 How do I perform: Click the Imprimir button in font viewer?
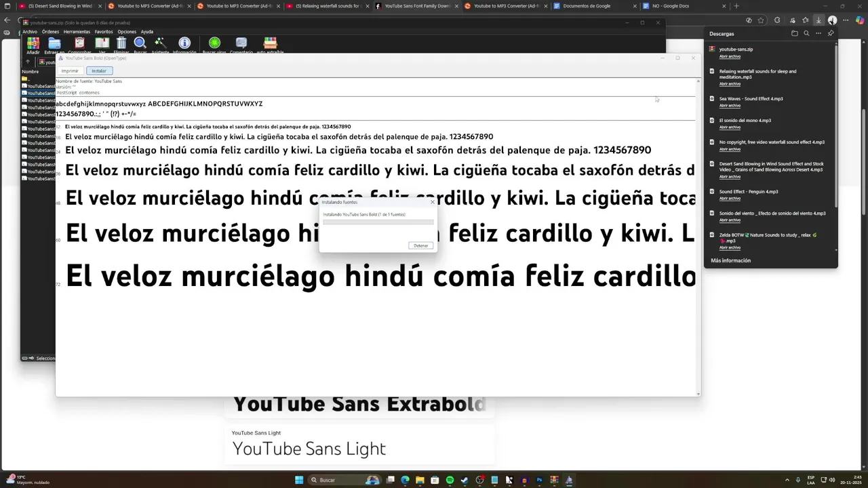pos(70,70)
